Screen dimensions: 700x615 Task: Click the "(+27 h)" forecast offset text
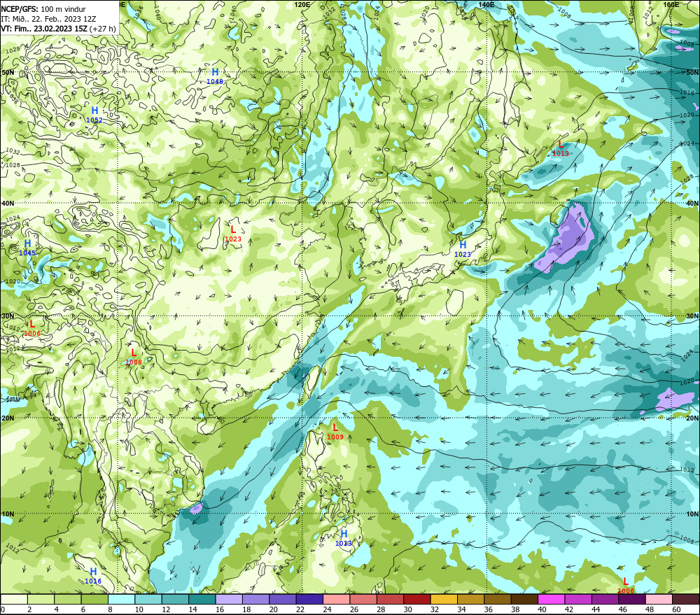pos(103,29)
